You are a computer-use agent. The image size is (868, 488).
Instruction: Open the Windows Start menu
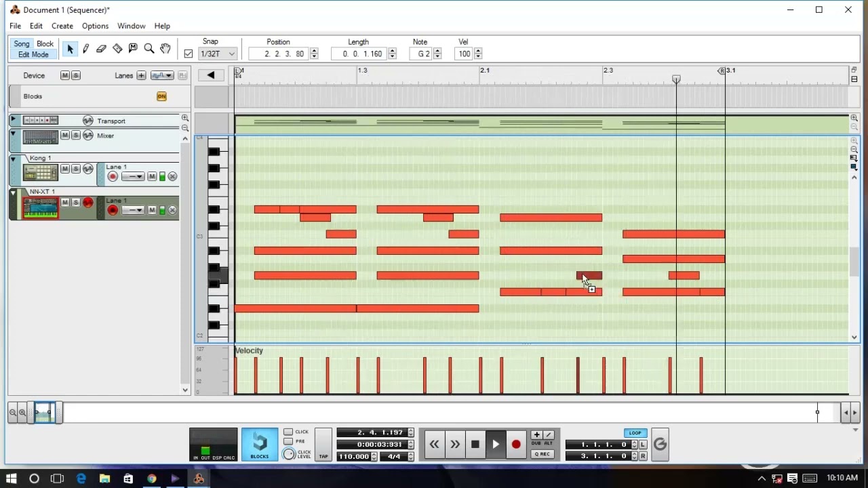(x=12, y=479)
